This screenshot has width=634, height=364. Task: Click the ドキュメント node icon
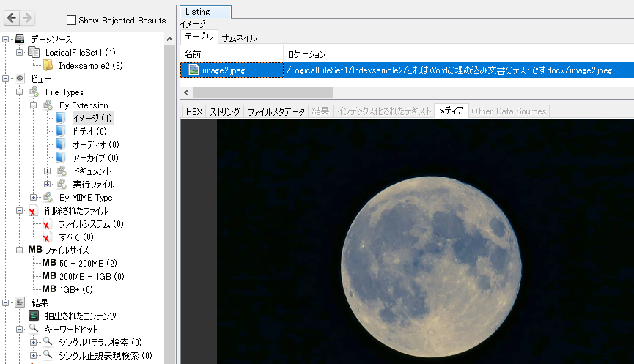tap(62, 171)
